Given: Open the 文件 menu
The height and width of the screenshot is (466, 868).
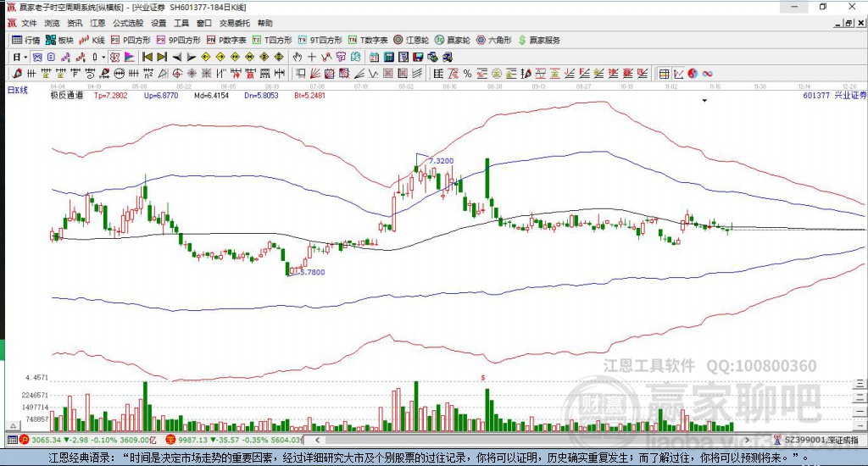Looking at the screenshot, I should click(29, 23).
